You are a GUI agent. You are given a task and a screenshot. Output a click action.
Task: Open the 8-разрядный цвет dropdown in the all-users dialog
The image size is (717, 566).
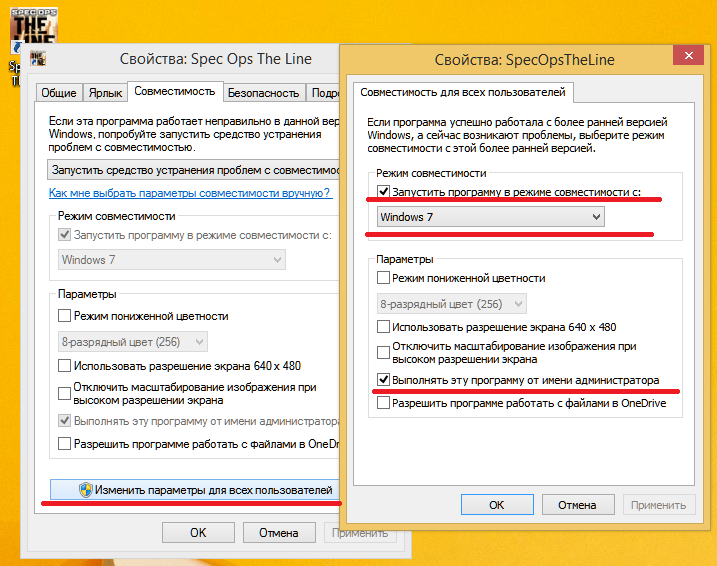point(451,304)
